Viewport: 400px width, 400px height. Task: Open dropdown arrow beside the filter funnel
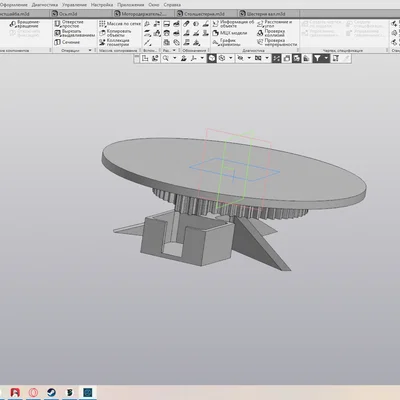pyautogui.click(x=326, y=58)
